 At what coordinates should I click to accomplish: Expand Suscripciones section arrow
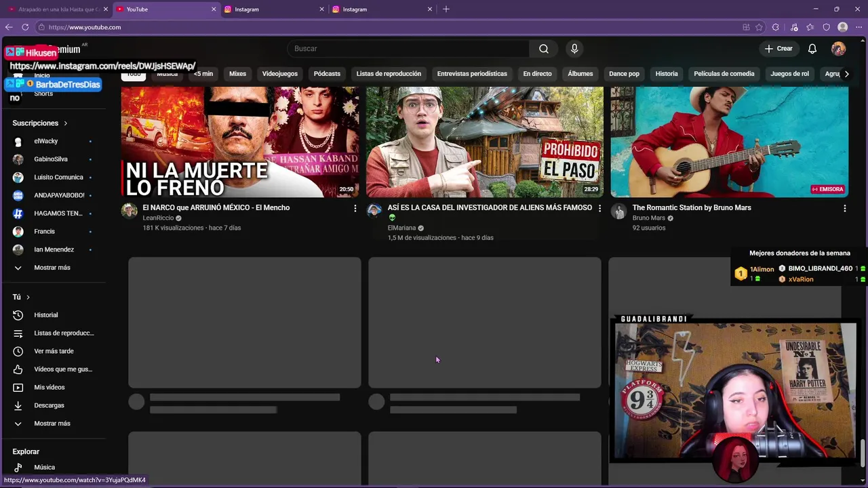(x=66, y=123)
